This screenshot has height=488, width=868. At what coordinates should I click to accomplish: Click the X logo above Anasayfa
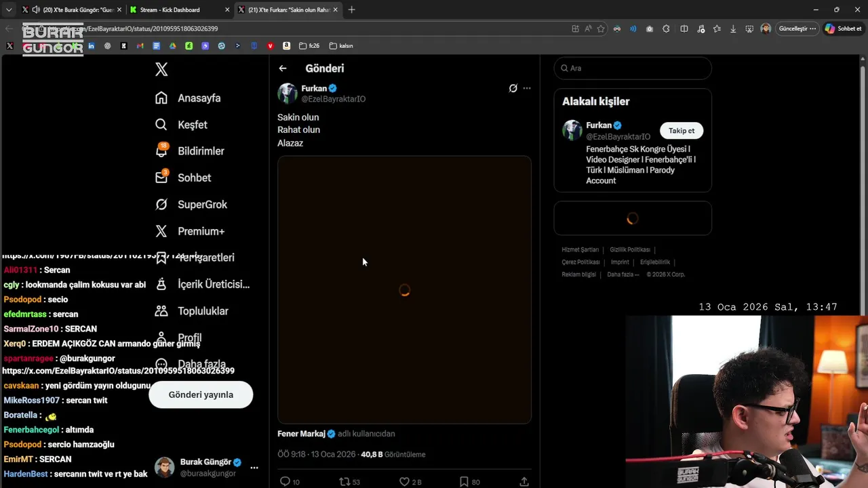[161, 69]
